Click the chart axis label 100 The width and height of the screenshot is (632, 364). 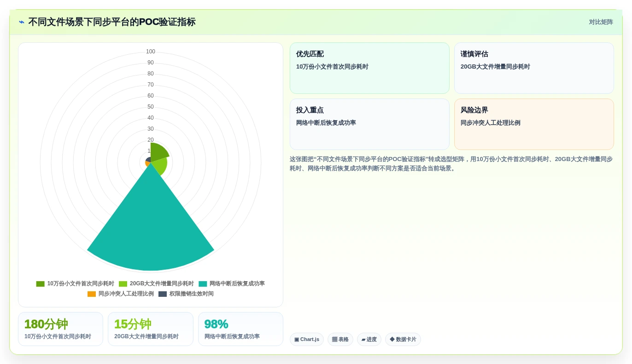(151, 52)
